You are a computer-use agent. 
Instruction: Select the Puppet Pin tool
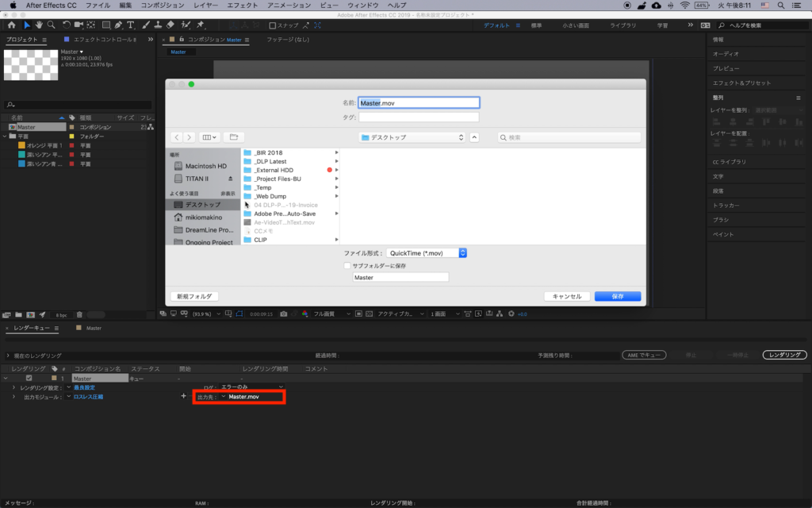197,25
